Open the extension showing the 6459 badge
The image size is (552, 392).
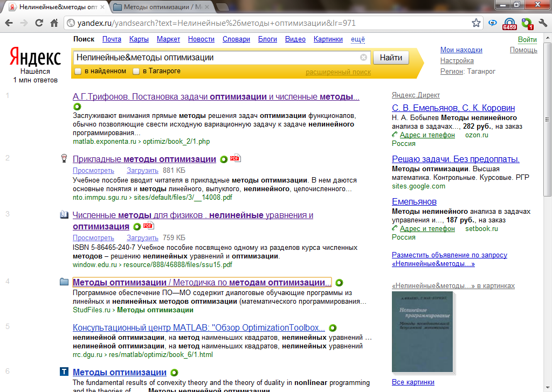[509, 24]
